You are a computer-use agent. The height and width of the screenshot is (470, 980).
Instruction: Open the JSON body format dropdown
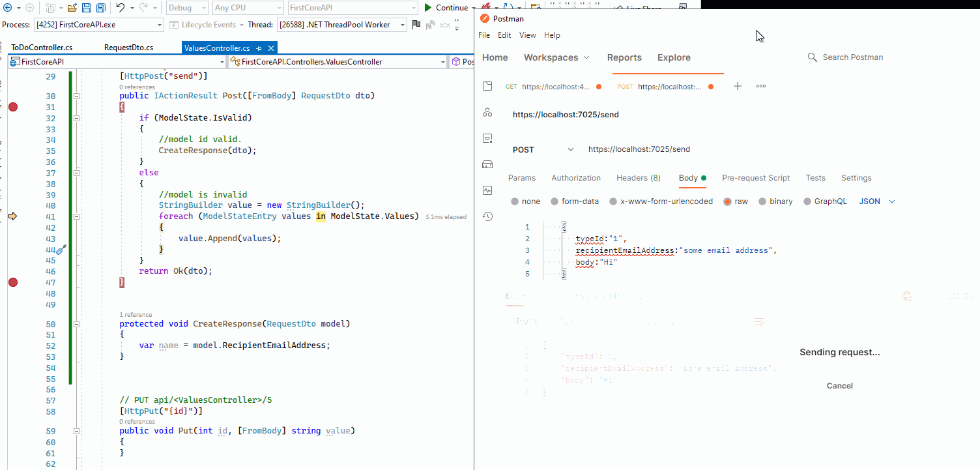pos(877,201)
